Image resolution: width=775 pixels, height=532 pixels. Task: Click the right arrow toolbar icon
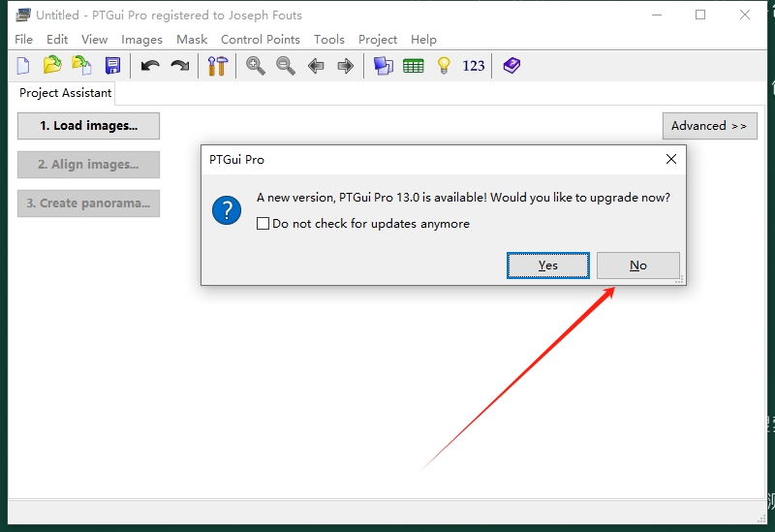(x=345, y=66)
